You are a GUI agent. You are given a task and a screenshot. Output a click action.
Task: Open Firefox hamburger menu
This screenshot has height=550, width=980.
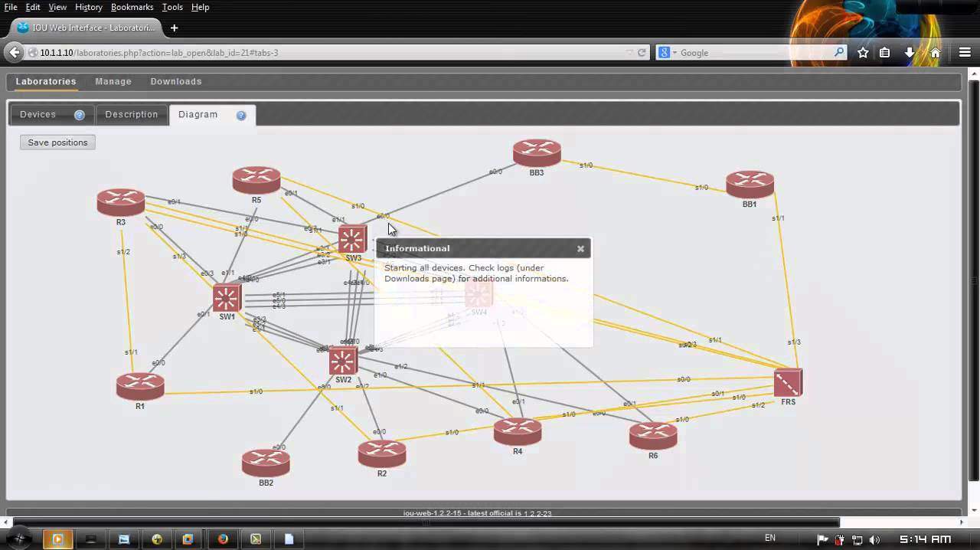click(964, 53)
